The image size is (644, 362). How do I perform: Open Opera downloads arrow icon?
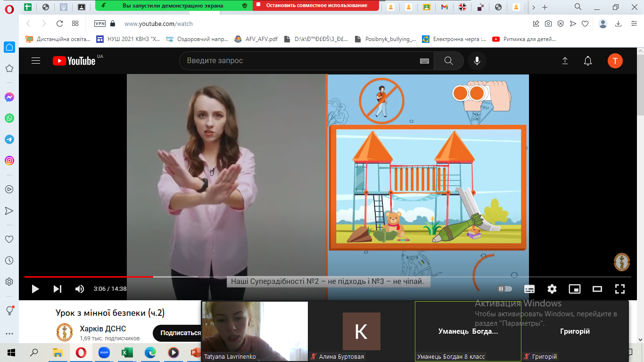point(618,24)
